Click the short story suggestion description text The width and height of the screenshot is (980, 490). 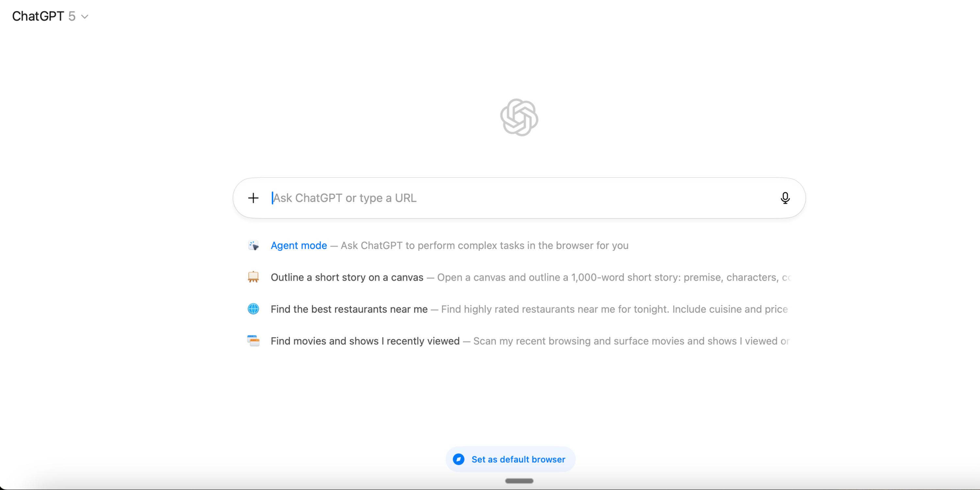click(612, 277)
